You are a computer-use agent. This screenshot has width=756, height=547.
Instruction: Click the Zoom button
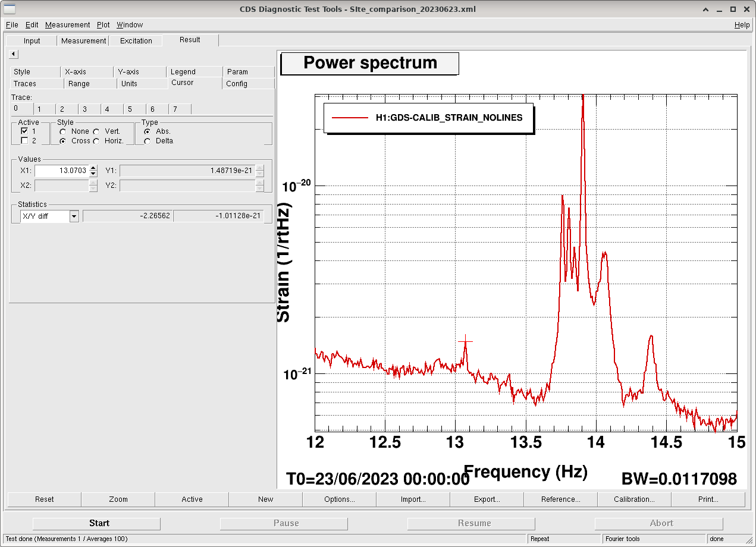point(118,499)
